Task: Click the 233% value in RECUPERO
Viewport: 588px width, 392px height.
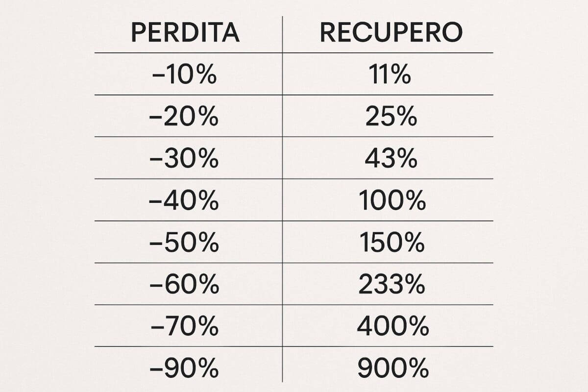Action: 392,285
